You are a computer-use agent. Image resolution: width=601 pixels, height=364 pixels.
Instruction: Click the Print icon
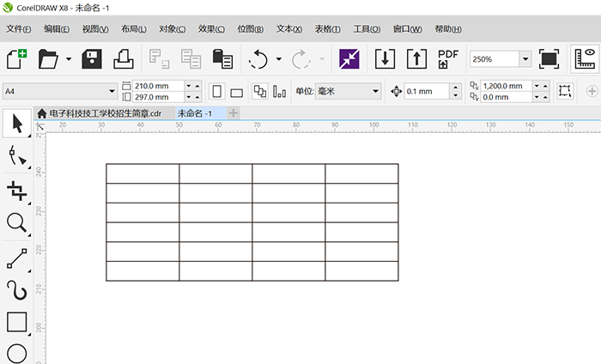[x=123, y=59]
